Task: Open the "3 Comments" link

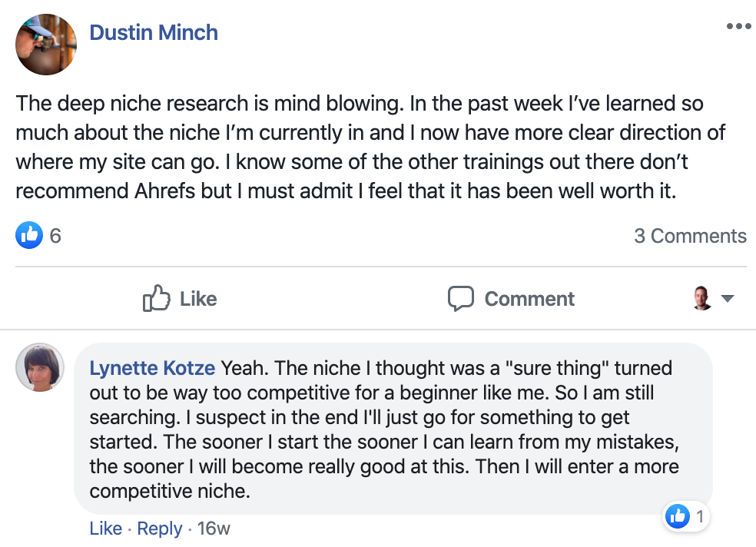Action: 690,236
